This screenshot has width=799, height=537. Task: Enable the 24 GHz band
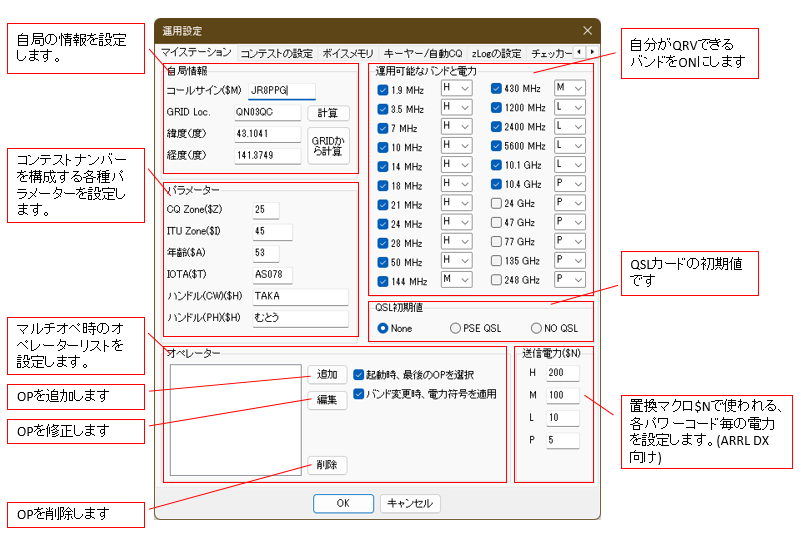[x=496, y=203]
